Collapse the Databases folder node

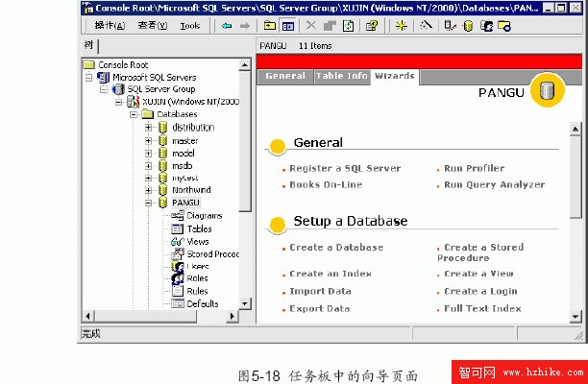tap(134, 114)
